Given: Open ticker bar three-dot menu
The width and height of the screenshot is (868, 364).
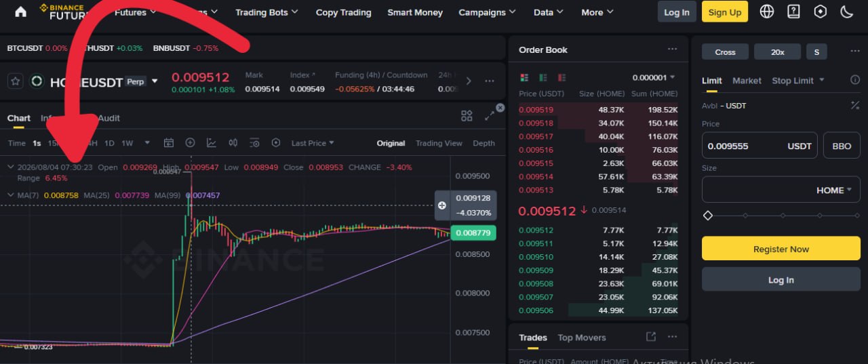Looking at the screenshot, I should (489, 81).
